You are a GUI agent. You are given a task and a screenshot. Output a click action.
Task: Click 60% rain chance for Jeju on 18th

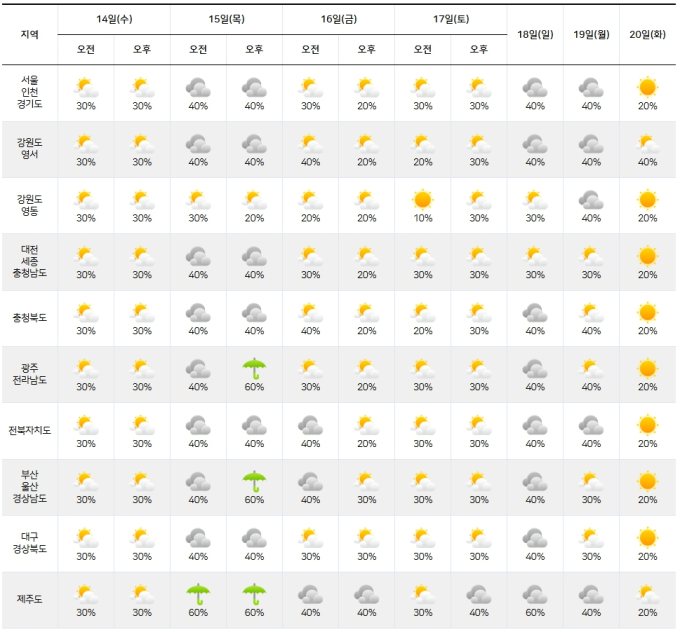535,612
